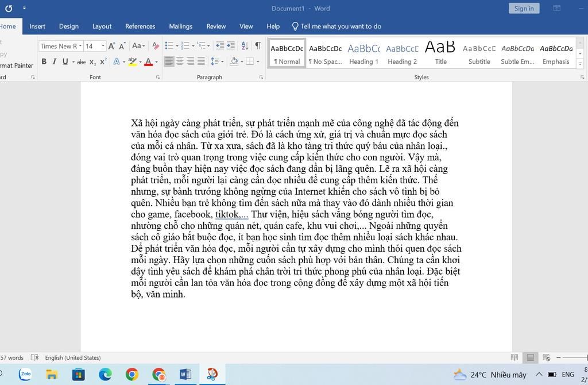Image resolution: width=588 pixels, height=385 pixels.
Task: Toggle Bold formatting
Action: 44,61
